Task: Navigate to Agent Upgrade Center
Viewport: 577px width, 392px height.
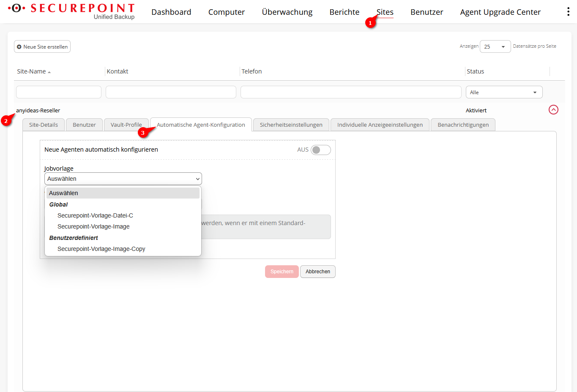Action: click(500, 12)
